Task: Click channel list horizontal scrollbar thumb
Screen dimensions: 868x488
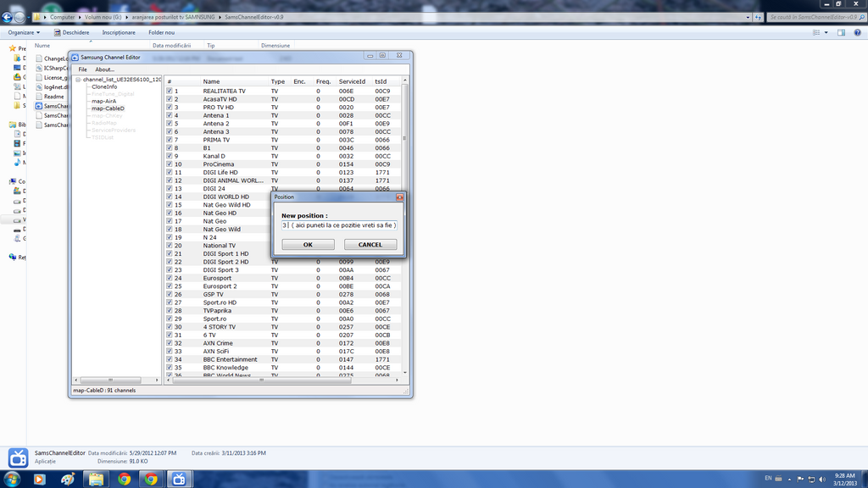Action: 262,380
